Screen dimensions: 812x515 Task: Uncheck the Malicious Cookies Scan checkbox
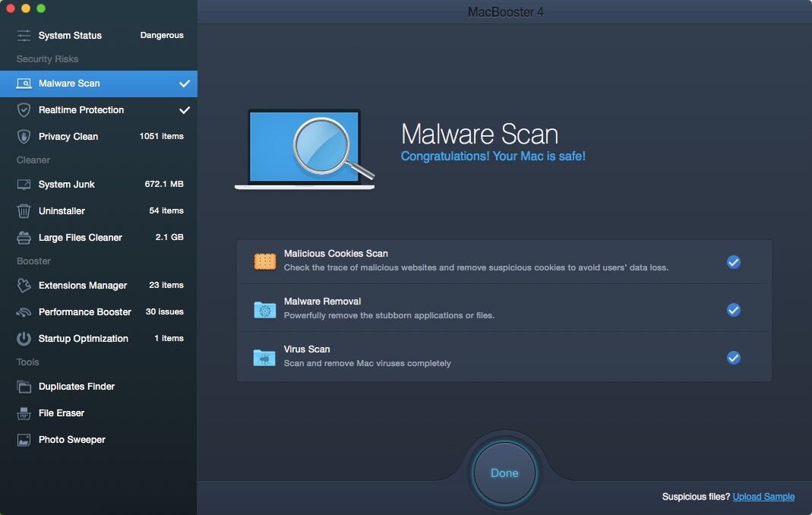(733, 262)
